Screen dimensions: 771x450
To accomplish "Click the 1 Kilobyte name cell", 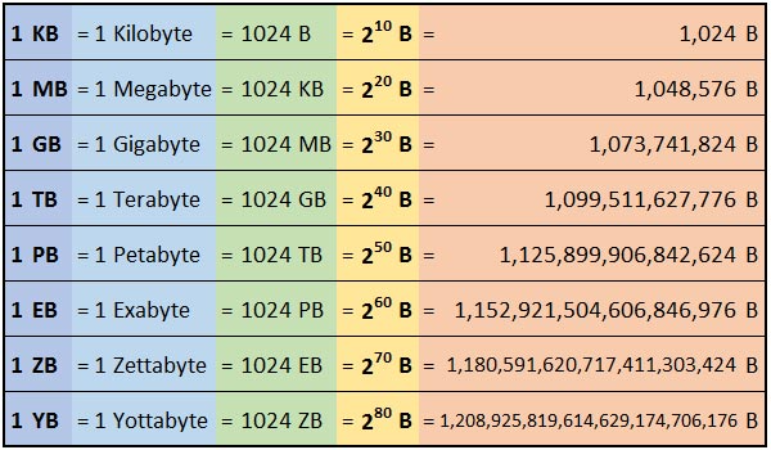I will coord(144,32).
